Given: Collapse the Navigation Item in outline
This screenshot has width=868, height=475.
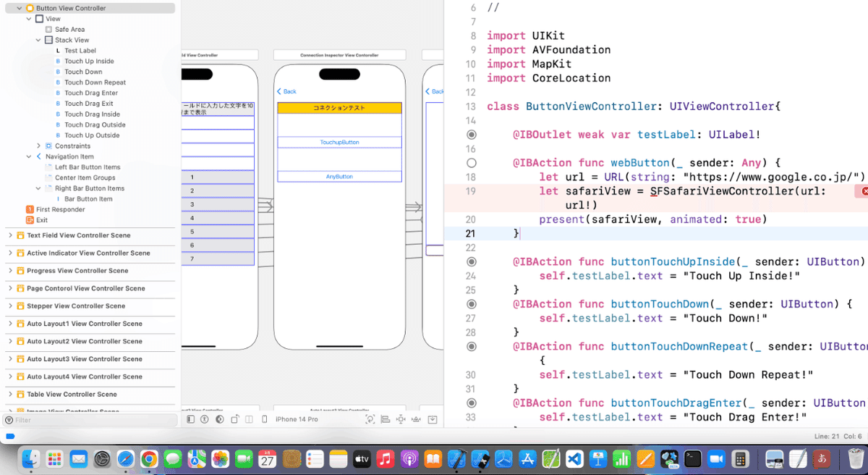Looking at the screenshot, I should [29, 156].
